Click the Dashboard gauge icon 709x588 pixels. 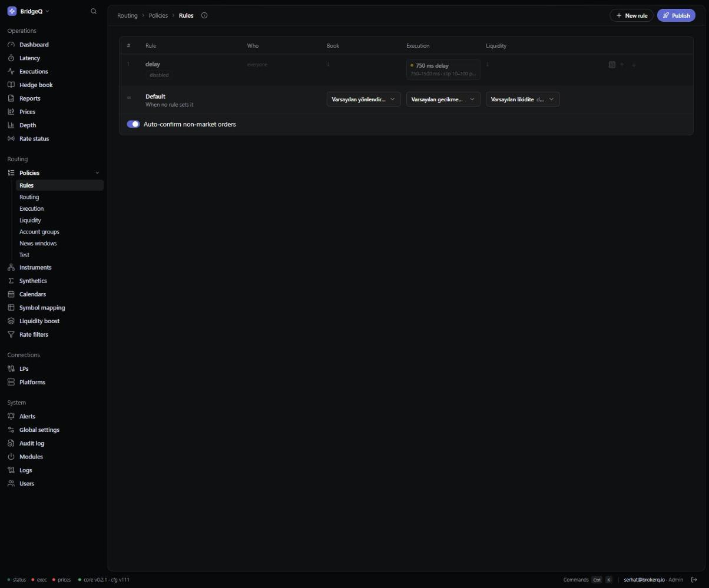pyautogui.click(x=11, y=45)
